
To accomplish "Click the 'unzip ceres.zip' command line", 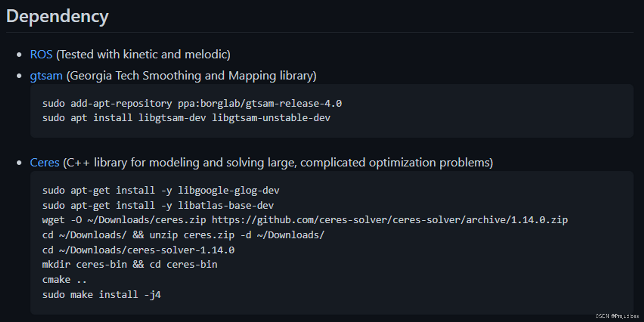I will coord(183,235).
